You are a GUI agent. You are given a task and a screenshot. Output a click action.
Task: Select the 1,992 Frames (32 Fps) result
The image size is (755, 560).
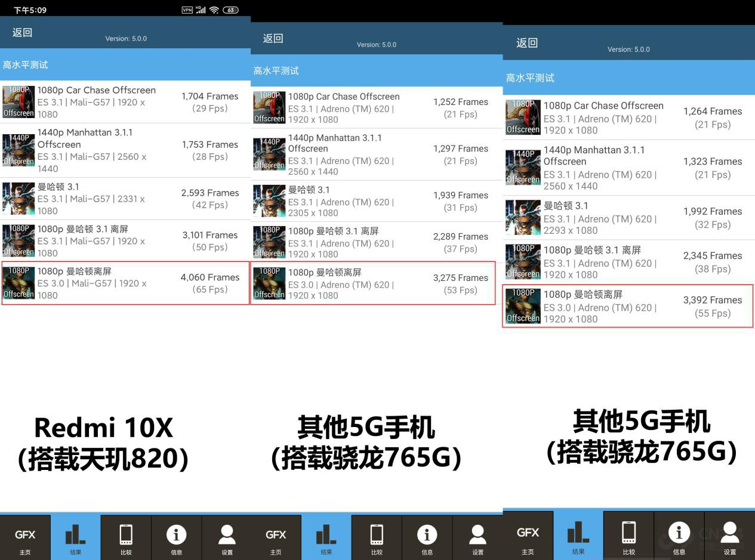point(713,218)
